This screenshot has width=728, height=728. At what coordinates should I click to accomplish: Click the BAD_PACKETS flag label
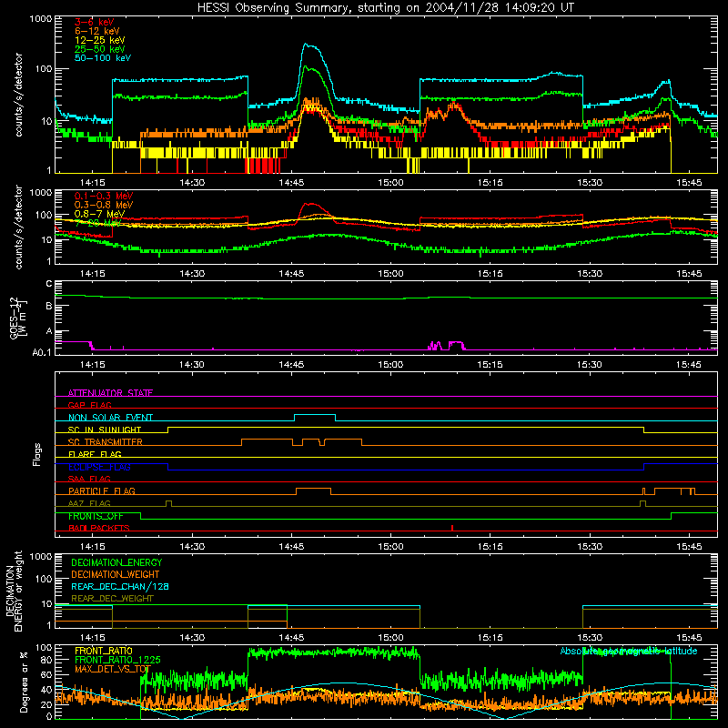coord(99,529)
